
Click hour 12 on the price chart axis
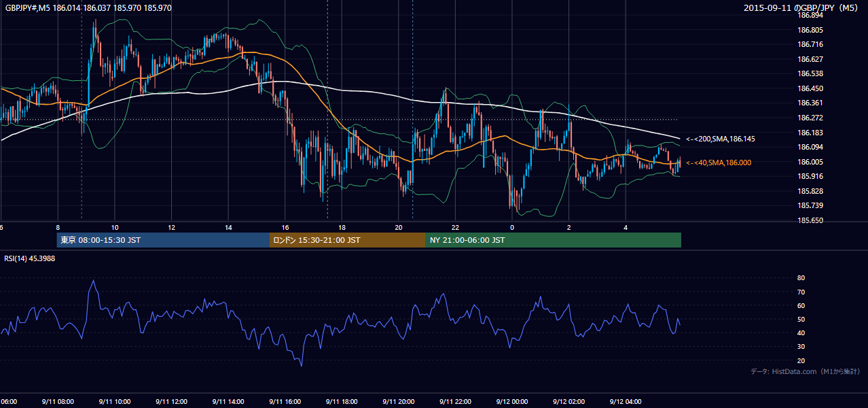(x=172, y=228)
